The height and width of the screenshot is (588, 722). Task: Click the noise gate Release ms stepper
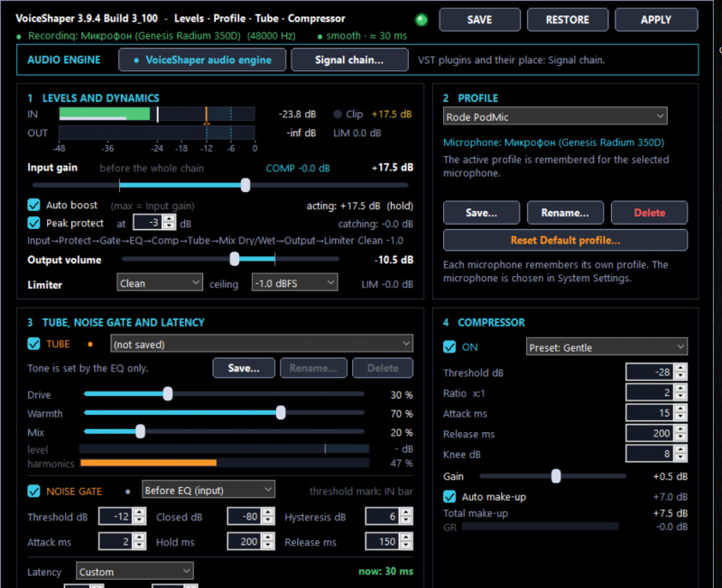(406, 541)
